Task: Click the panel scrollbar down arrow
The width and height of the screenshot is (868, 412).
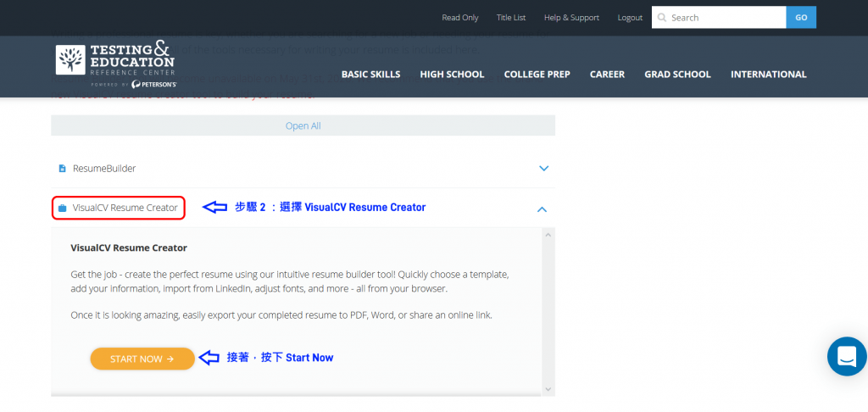Action: tap(548, 389)
